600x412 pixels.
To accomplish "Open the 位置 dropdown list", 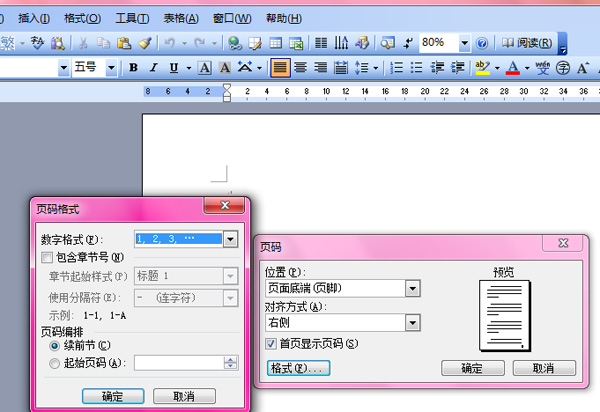I will [412, 288].
